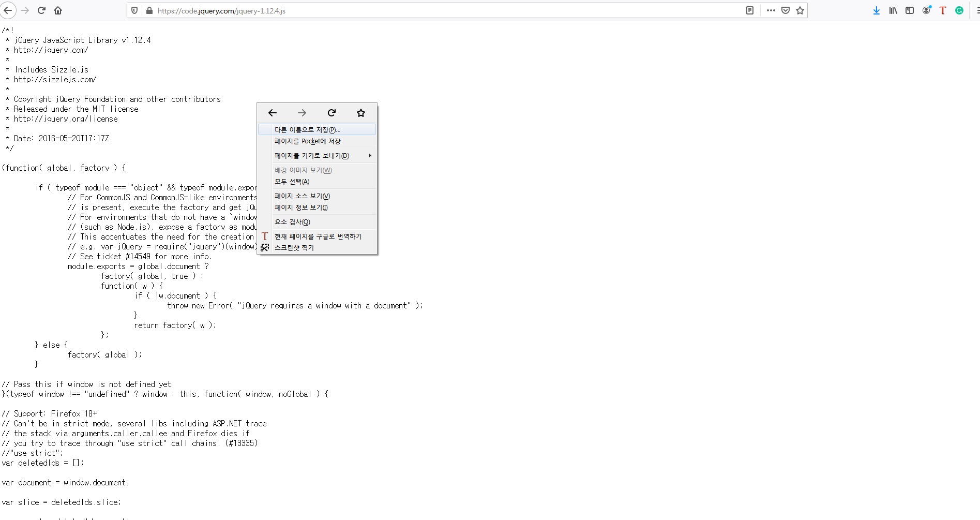This screenshot has height=520, width=980.
Task: Click 'jQuery JavaScript Library v1.12.4' line
Action: [x=82, y=40]
